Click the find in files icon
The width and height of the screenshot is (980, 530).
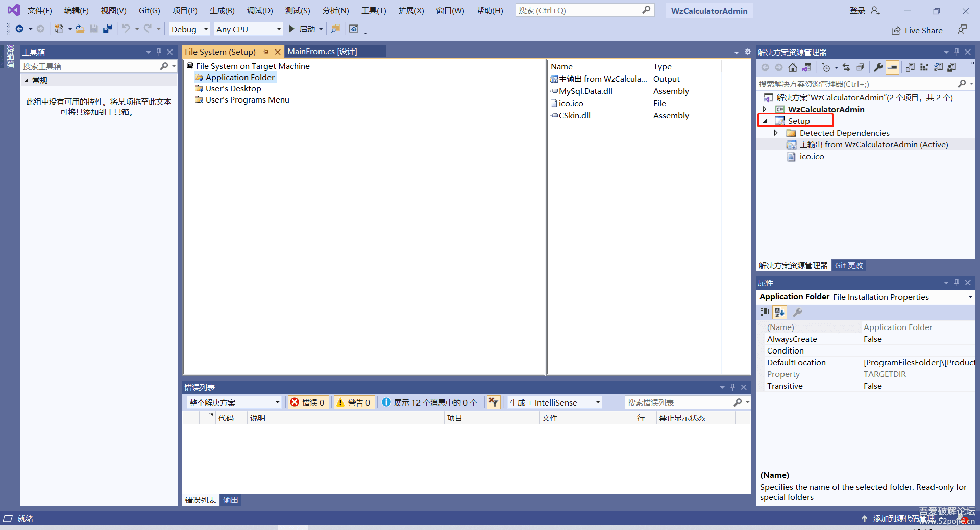click(335, 29)
